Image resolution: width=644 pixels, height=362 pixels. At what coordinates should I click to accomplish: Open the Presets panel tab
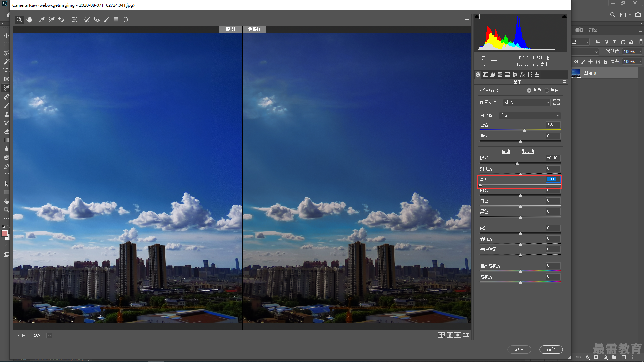coord(537,75)
